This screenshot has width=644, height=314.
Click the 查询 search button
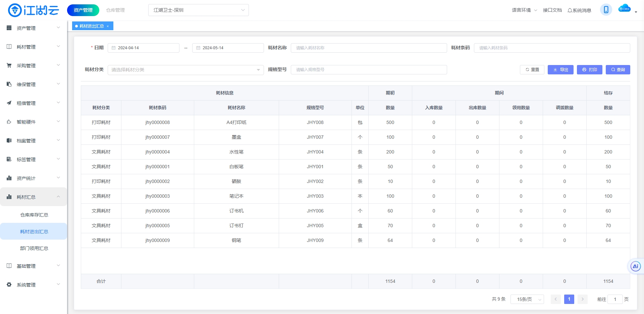click(618, 70)
